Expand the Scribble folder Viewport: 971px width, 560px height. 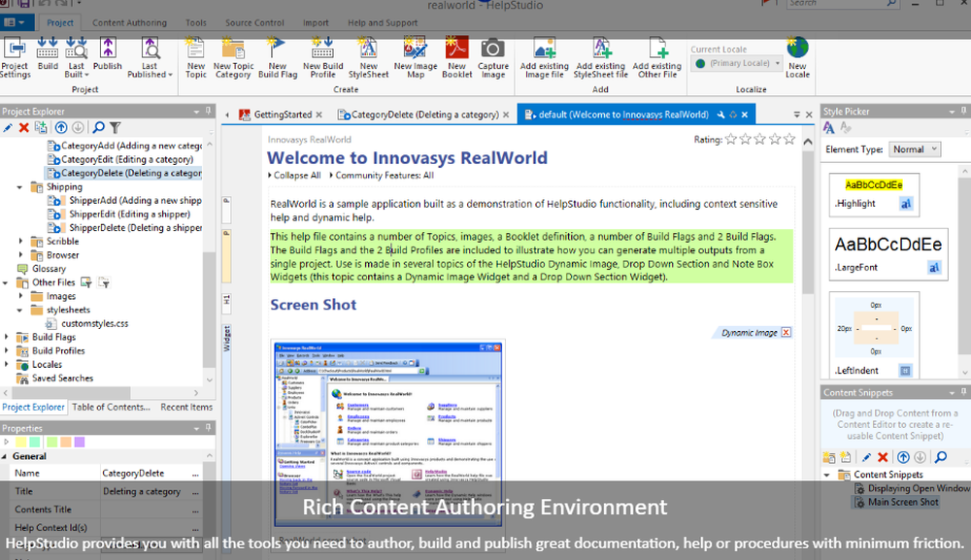[20, 242]
